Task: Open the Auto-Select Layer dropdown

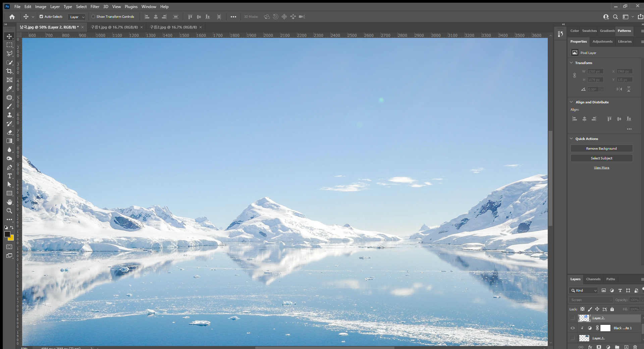Action: (77, 17)
